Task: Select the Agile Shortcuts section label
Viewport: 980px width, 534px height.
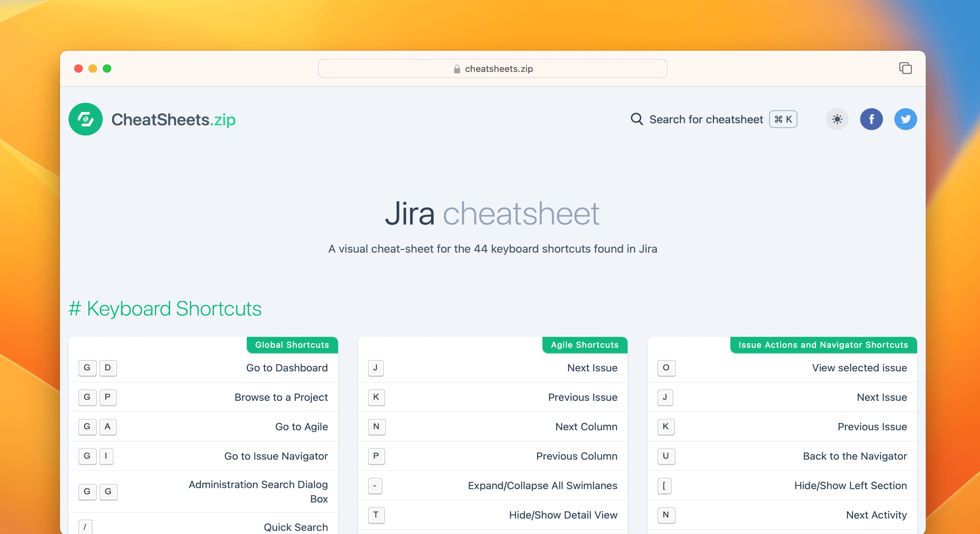Action: [584, 345]
